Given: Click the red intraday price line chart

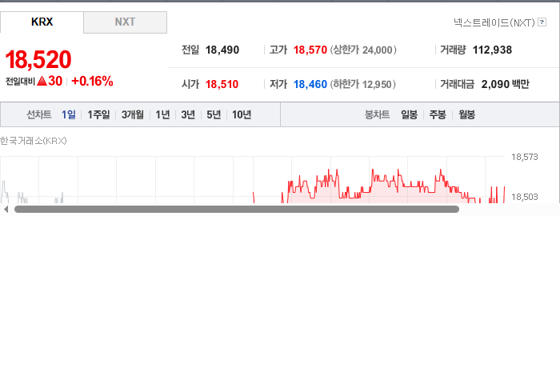Looking at the screenshot, I should (x=378, y=186).
